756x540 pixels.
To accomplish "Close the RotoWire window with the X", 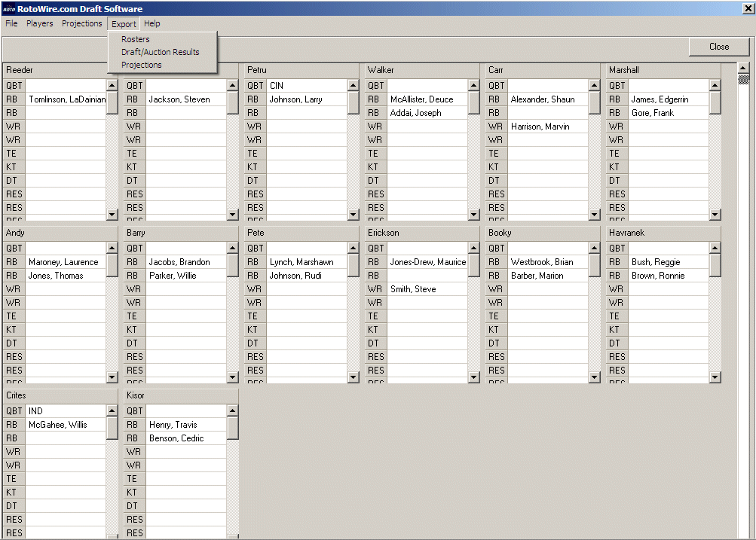I will click(x=748, y=9).
